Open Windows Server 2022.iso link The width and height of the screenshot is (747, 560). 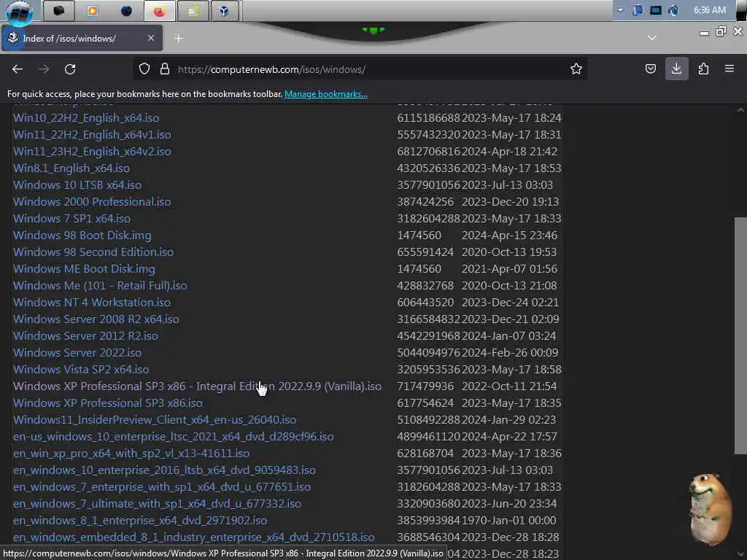tap(77, 352)
